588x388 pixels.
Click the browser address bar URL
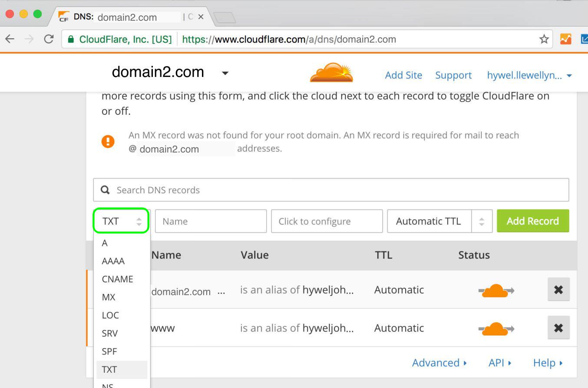(289, 40)
